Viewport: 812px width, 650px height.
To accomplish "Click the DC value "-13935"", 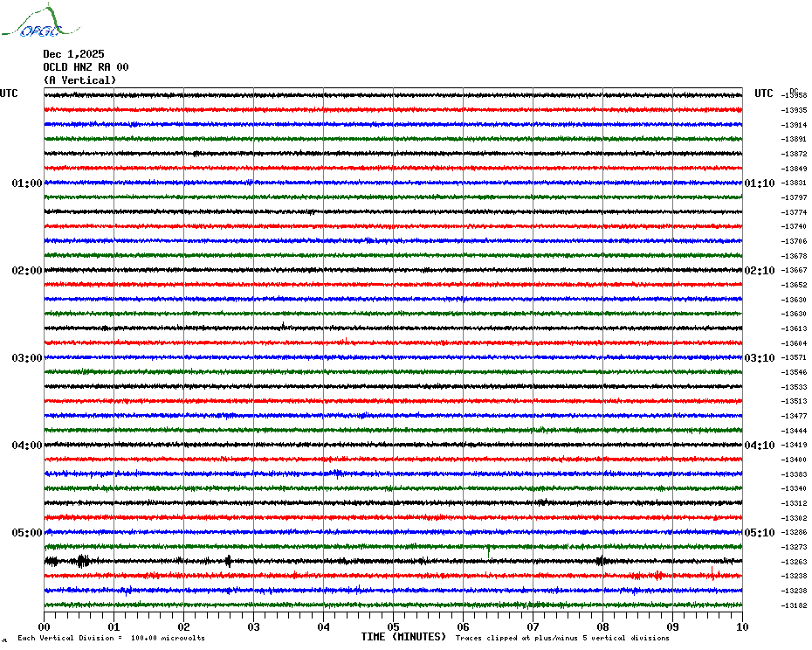I will (794, 110).
